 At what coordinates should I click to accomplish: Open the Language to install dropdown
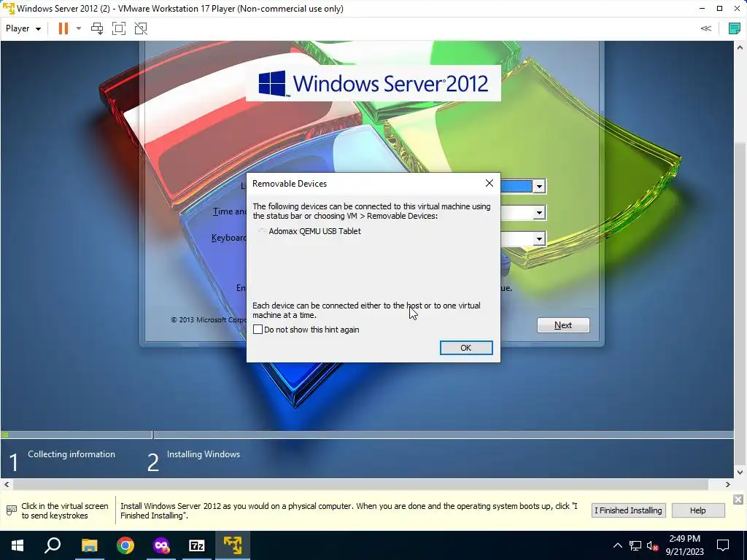click(539, 186)
